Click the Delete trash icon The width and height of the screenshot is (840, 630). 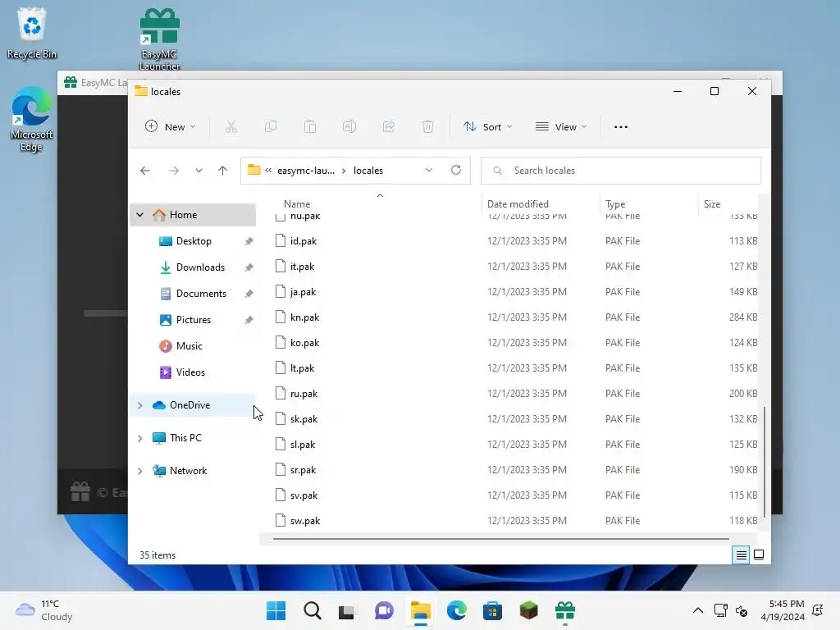pyautogui.click(x=427, y=127)
